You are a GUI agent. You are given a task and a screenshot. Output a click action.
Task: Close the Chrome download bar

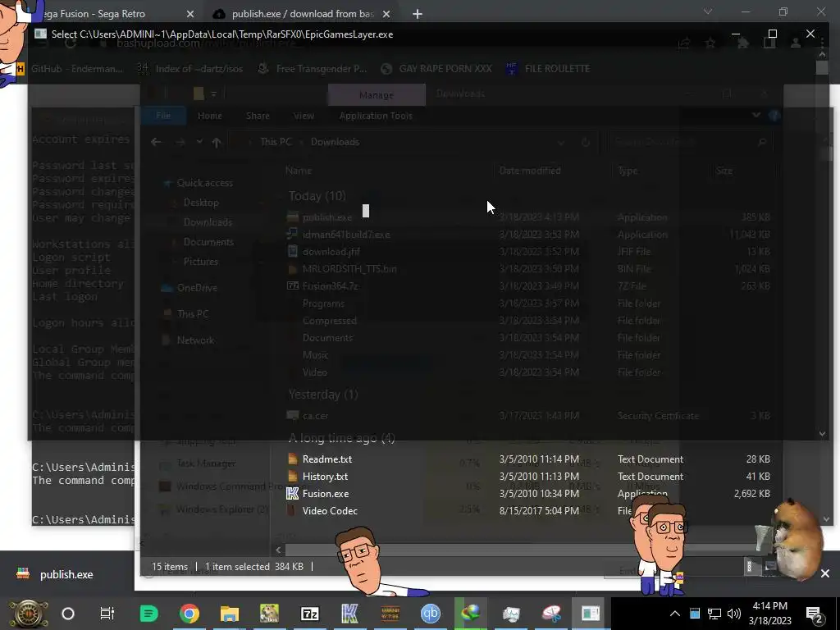[825, 573]
